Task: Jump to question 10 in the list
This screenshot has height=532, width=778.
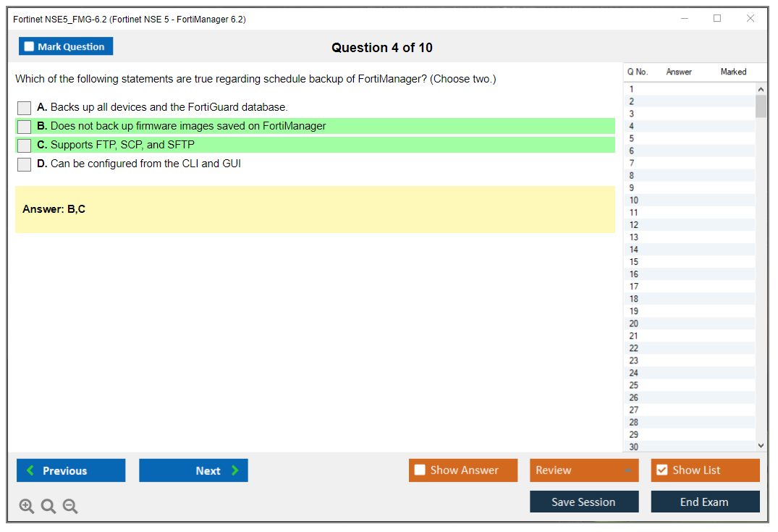Action: coord(634,200)
